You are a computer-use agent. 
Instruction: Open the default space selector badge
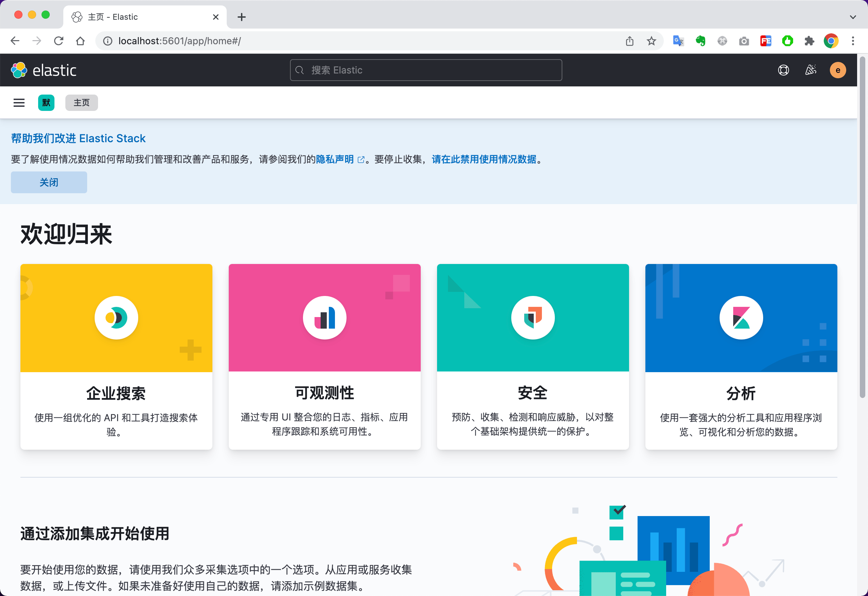click(x=46, y=103)
